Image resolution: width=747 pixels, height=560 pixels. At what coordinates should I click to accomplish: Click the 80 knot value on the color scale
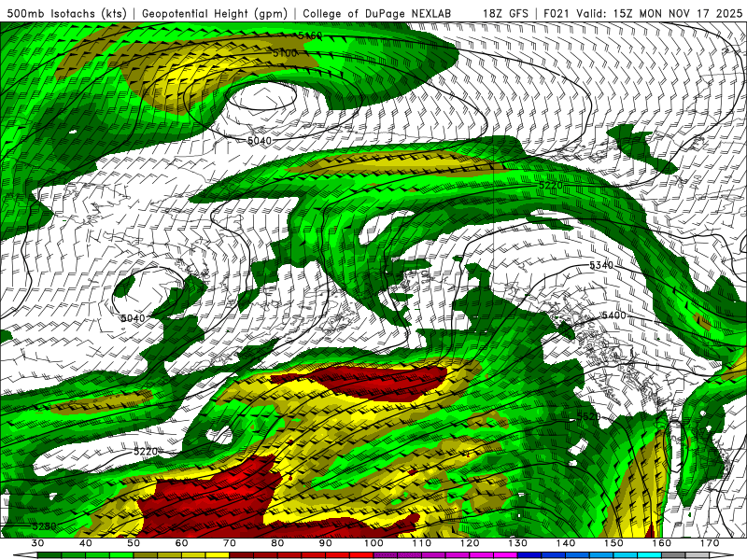click(x=277, y=543)
